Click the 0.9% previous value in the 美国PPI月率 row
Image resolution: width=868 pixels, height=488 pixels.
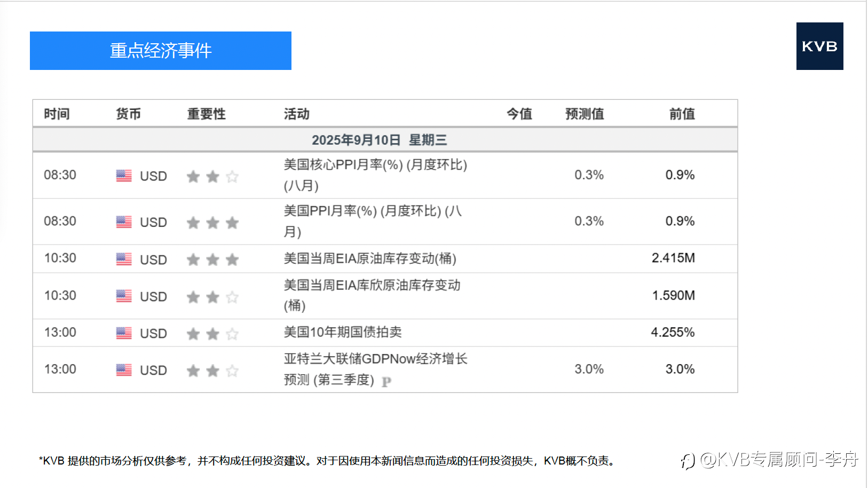[x=680, y=221]
